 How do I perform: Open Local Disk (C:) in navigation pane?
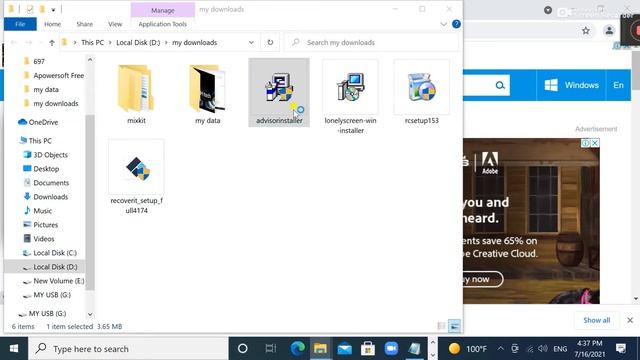(x=55, y=253)
